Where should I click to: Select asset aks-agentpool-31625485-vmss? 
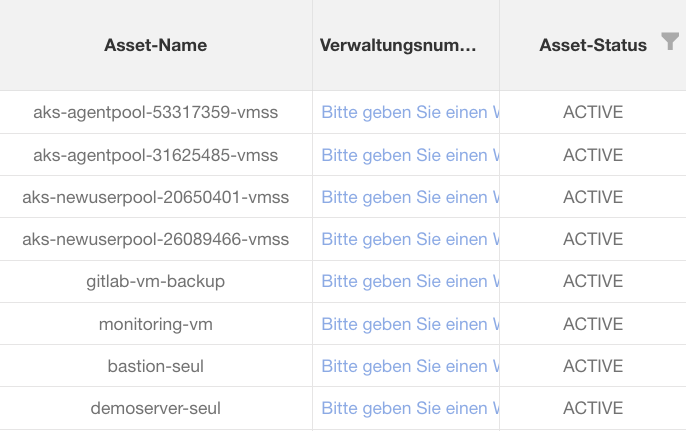pos(155,155)
